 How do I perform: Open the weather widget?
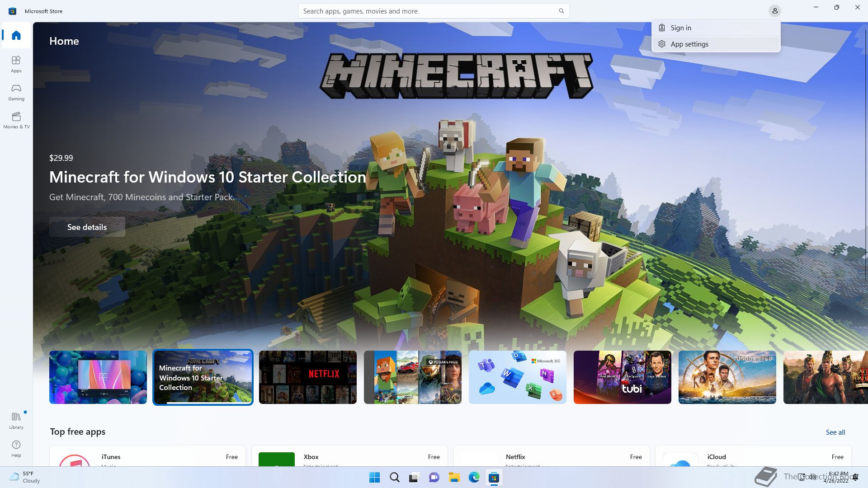click(25, 477)
